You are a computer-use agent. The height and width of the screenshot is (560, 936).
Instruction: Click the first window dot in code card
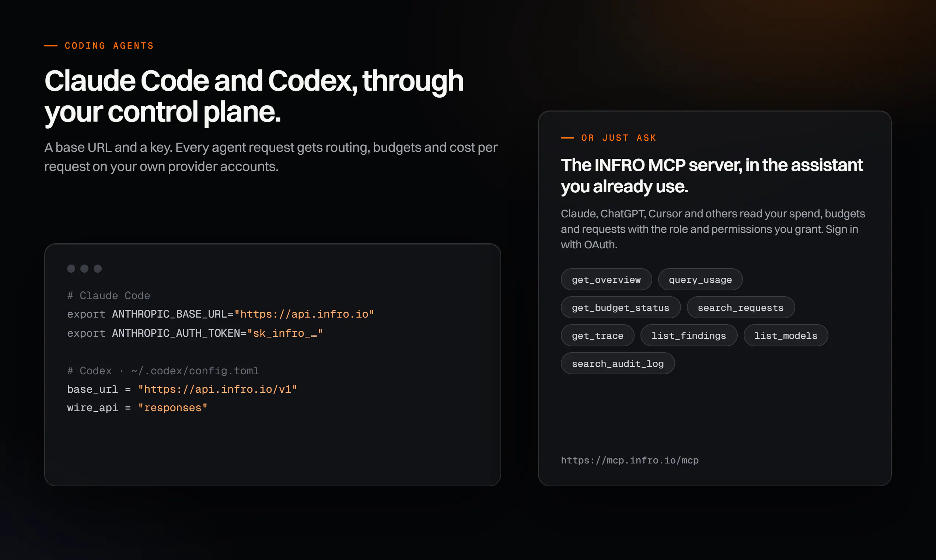(71, 268)
